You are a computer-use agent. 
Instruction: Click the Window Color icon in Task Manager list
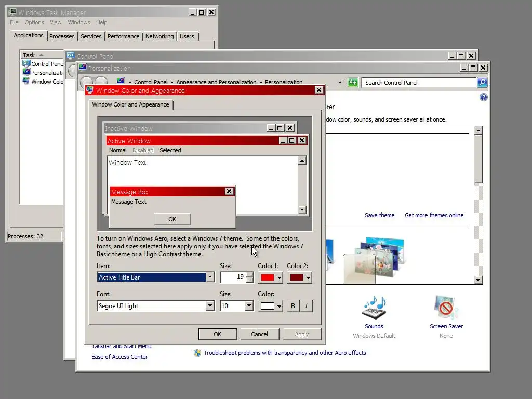pyautogui.click(x=26, y=81)
